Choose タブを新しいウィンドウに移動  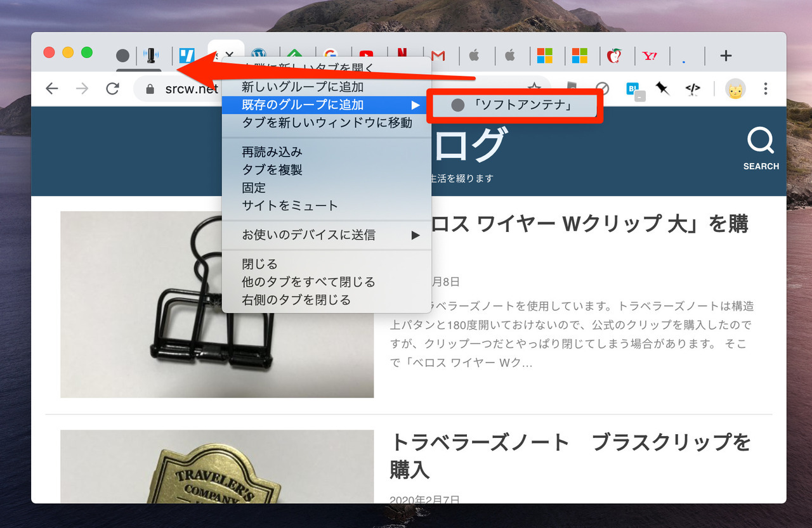click(327, 122)
